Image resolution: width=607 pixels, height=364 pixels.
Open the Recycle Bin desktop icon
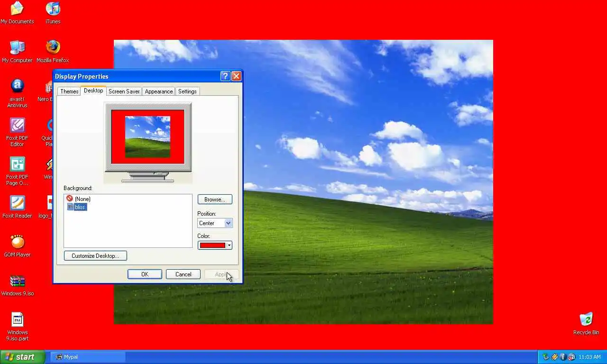pos(586,324)
